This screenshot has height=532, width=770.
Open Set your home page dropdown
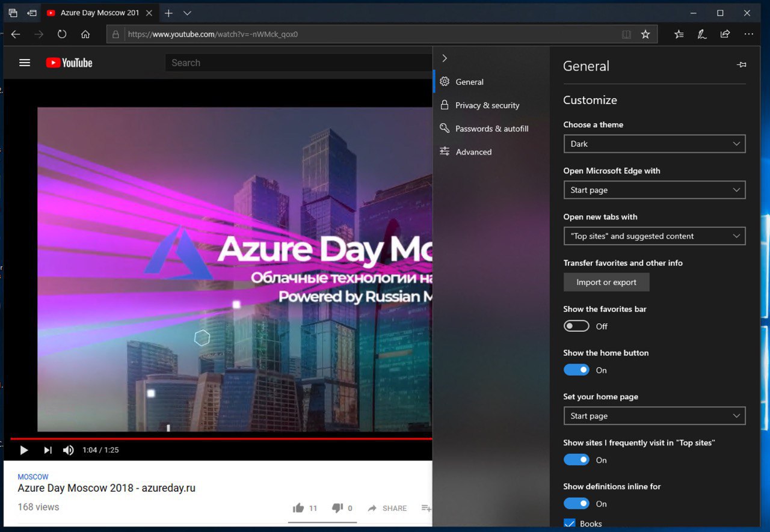654,416
